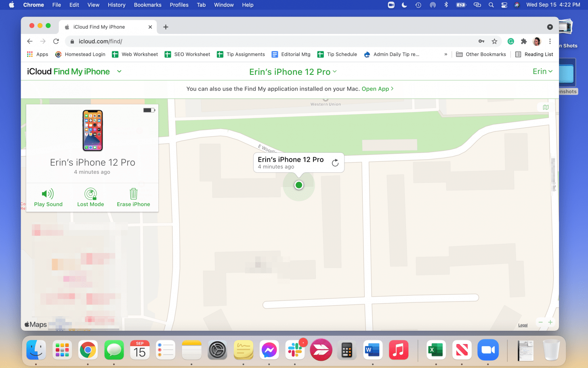The image size is (588, 368).
Task: Zoom in on the map with plus
Action: (x=550, y=322)
